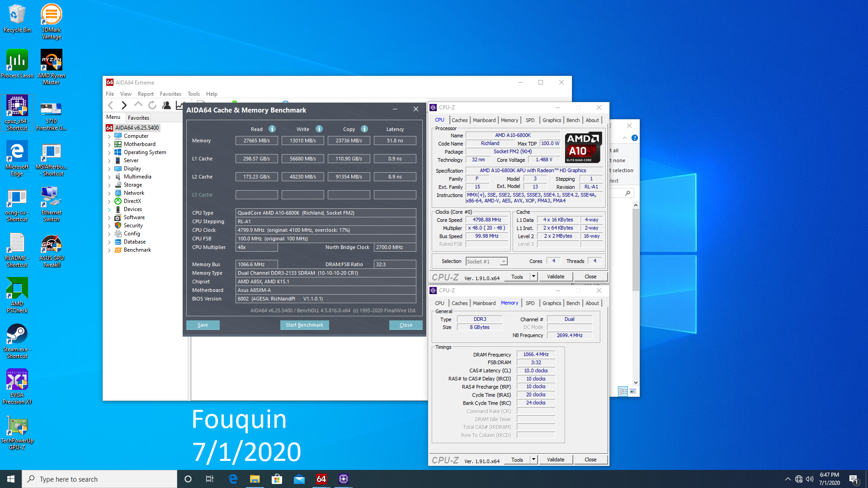Select DirectX item in AIDA64 tree
The image size is (868, 488).
(132, 201)
